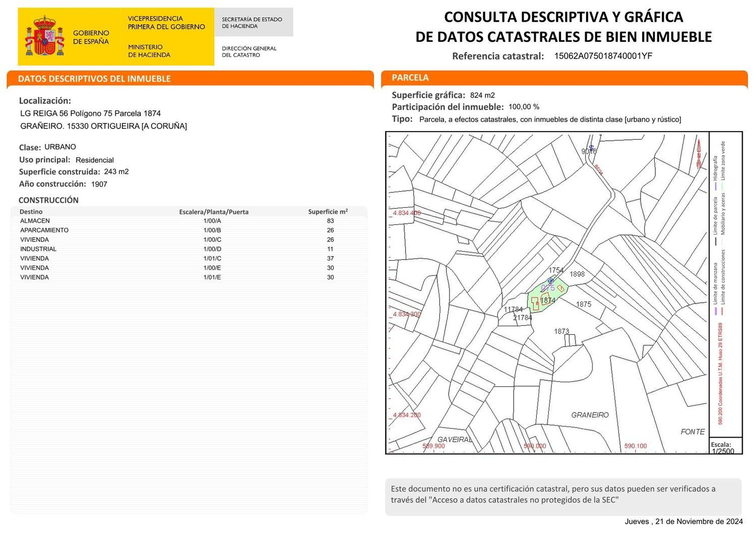Click the green-highlighted parcel 1874 on the map

(547, 295)
